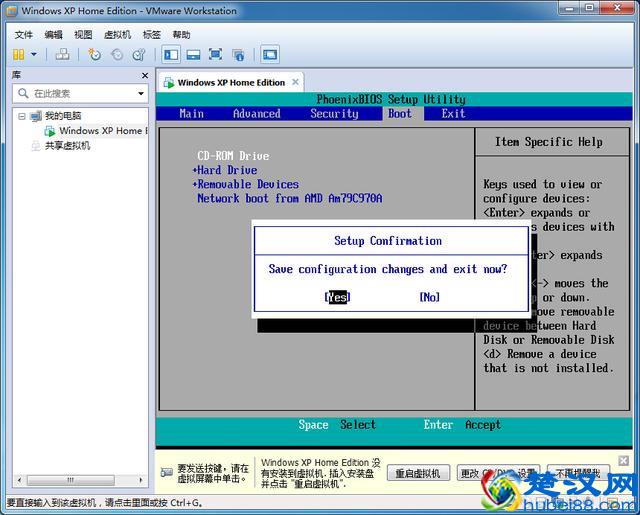Click the library search field 在此搜索
This screenshot has width=640, height=515.
point(78,93)
